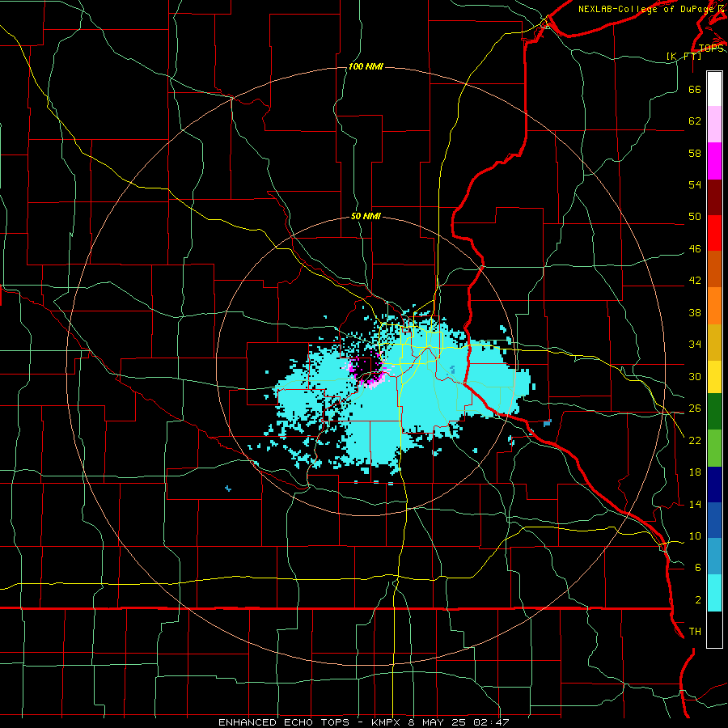Click the dark red 50-54 kft swatch
This screenshot has width=728, height=728.
pyautogui.click(x=714, y=197)
